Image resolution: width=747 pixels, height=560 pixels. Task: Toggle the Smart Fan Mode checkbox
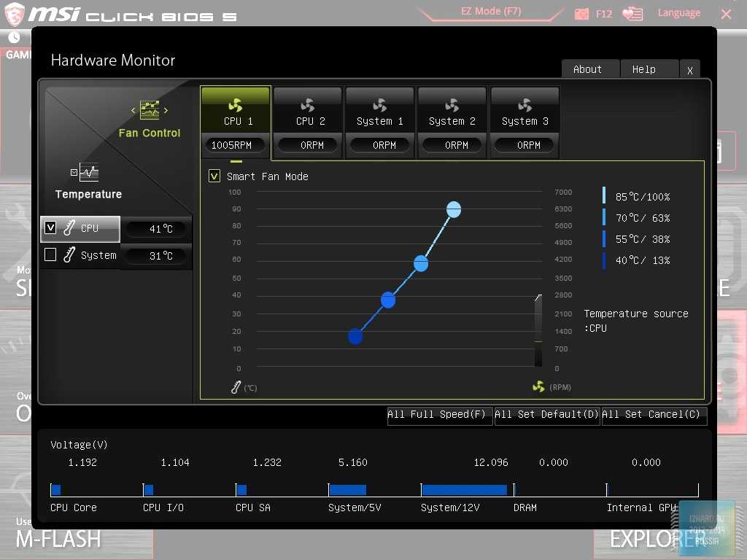214,176
